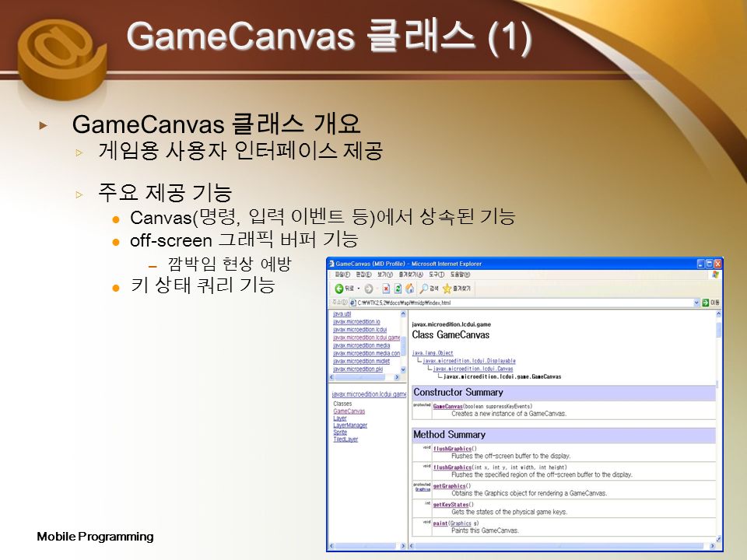
Task: Open the 보기(V) menu
Action: click(x=385, y=275)
